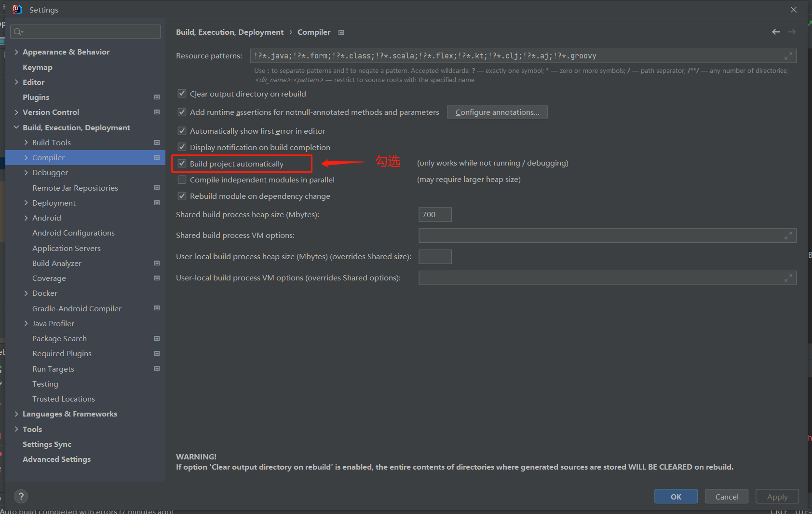Click the Configure annotations button
Screen dimensions: 812x514
(497, 112)
